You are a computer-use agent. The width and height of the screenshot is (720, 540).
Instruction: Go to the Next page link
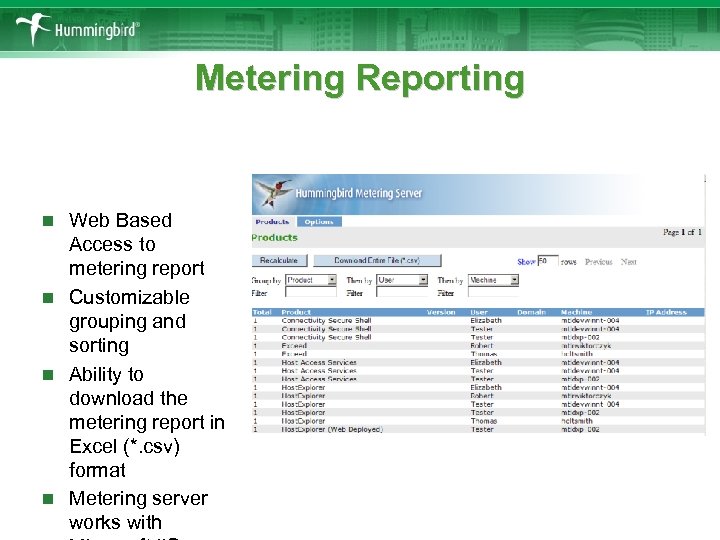click(x=629, y=262)
